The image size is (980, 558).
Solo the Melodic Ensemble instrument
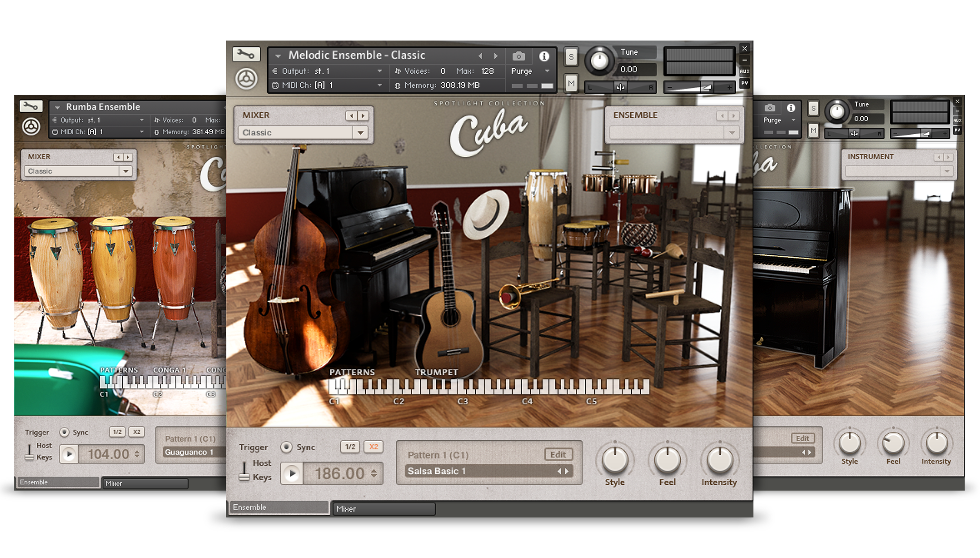pyautogui.click(x=571, y=56)
